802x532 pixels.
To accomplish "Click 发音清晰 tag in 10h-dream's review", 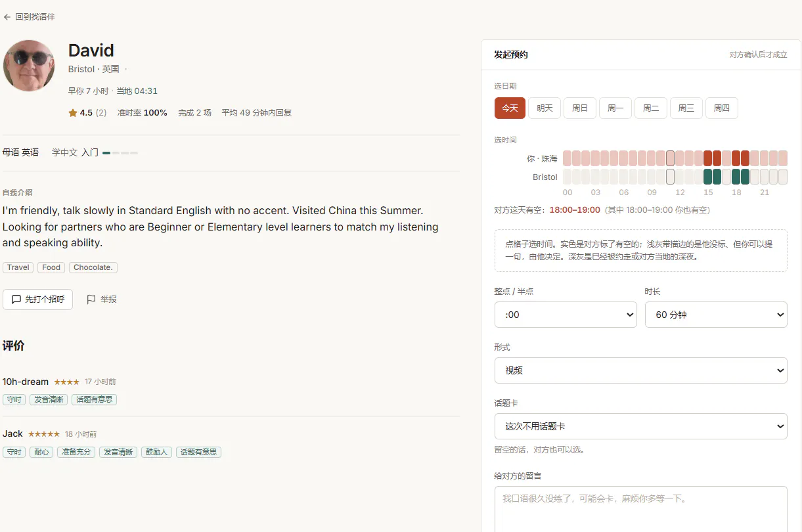I will (49, 399).
